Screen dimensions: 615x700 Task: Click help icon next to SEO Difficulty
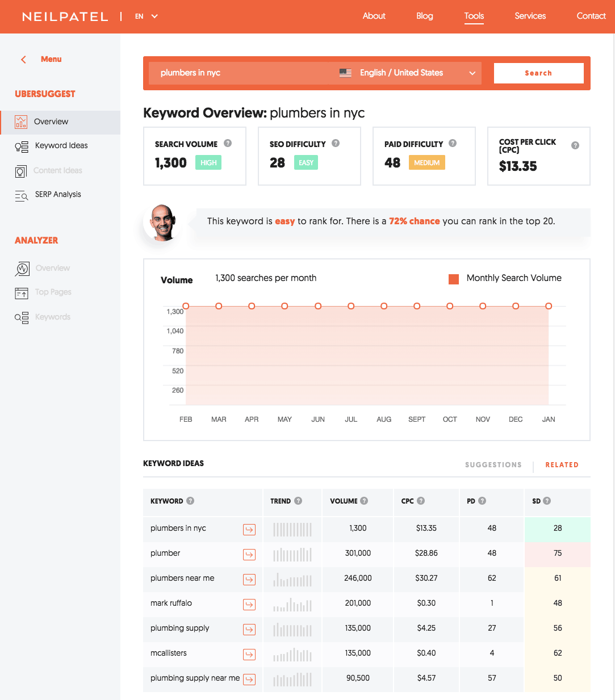click(x=336, y=143)
